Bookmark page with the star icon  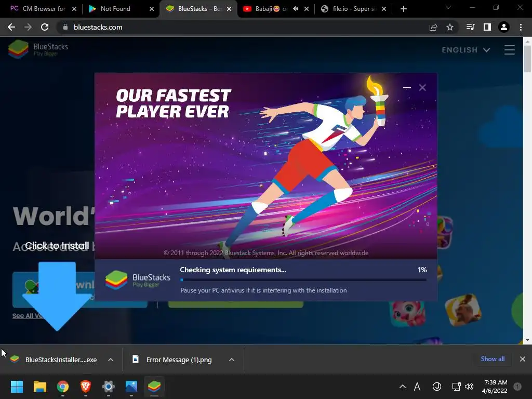450,27
